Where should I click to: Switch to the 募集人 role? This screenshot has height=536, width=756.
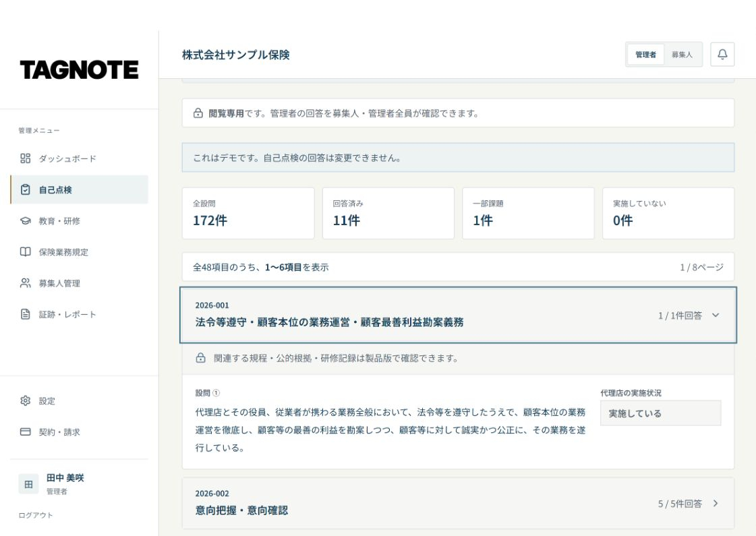(682, 55)
